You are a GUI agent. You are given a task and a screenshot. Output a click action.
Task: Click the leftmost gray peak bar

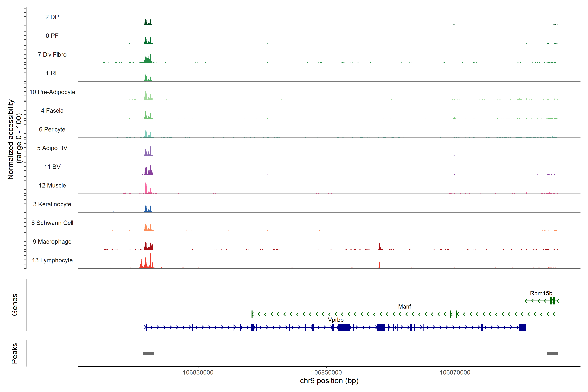pyautogui.click(x=148, y=353)
